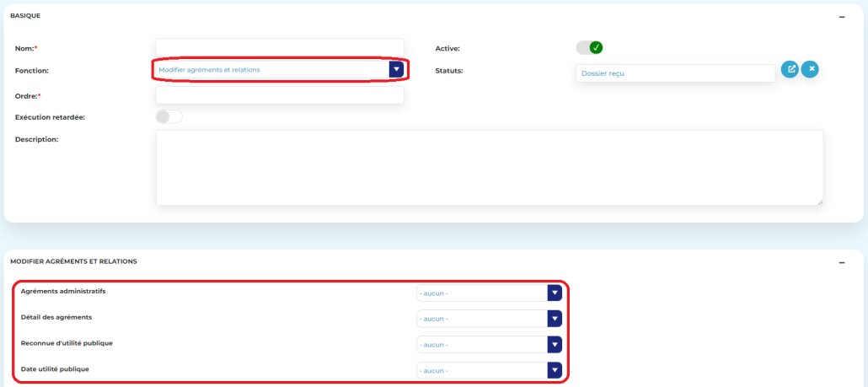Clear the Statuts field with the X icon
Screen dimensions: 868x387
[810, 70]
